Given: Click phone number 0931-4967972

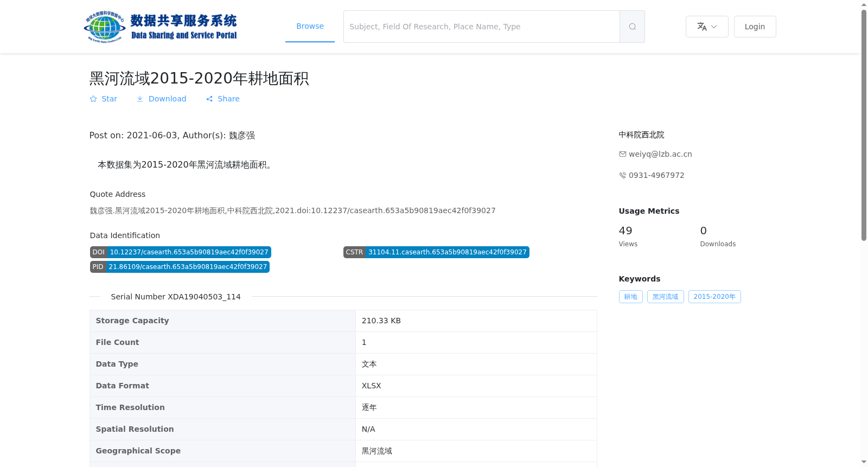Looking at the screenshot, I should 656,175.
